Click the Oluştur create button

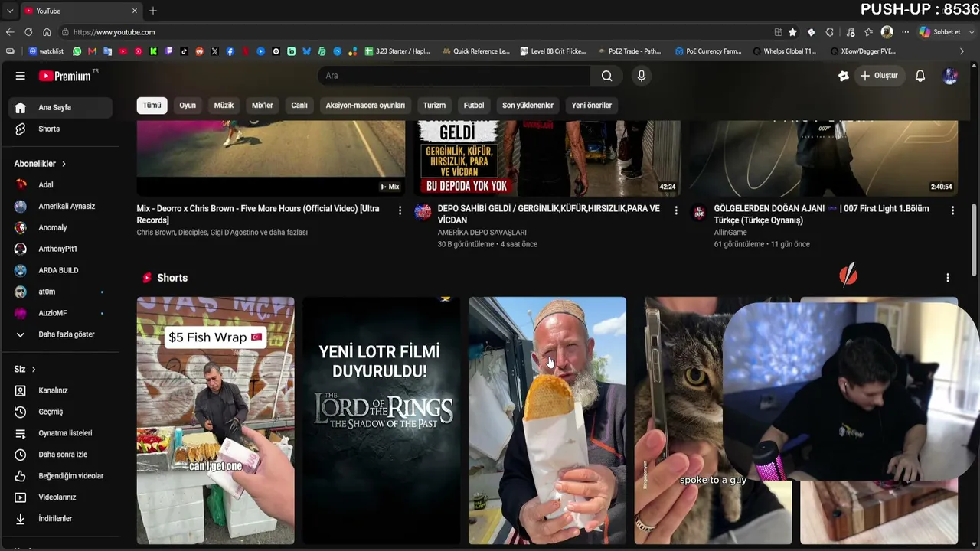879,76
